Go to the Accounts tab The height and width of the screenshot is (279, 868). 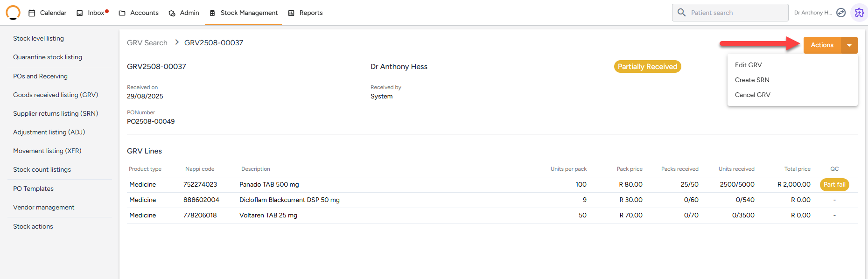pyautogui.click(x=139, y=13)
